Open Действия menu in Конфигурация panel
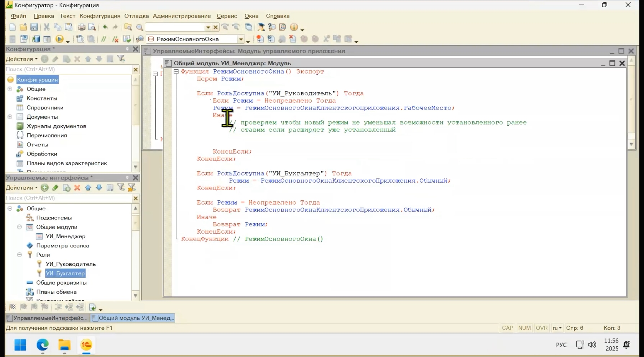The width and height of the screenshot is (644, 357). coord(21,59)
